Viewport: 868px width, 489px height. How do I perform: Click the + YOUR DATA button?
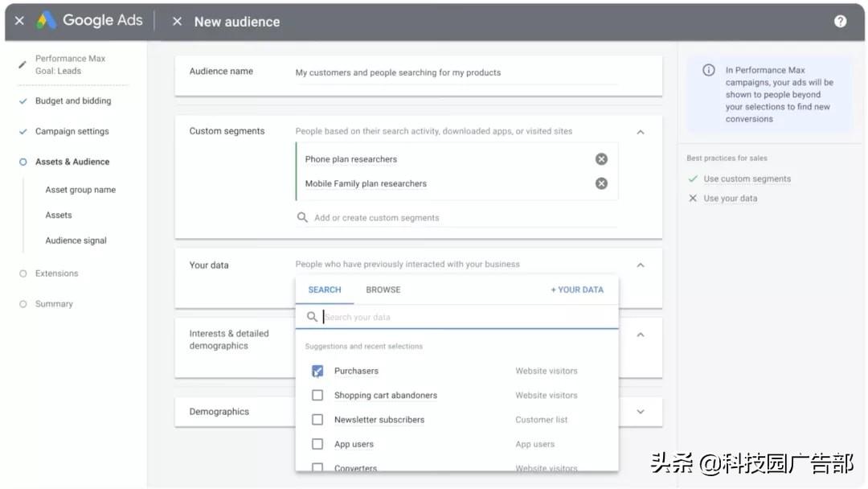[x=577, y=290]
